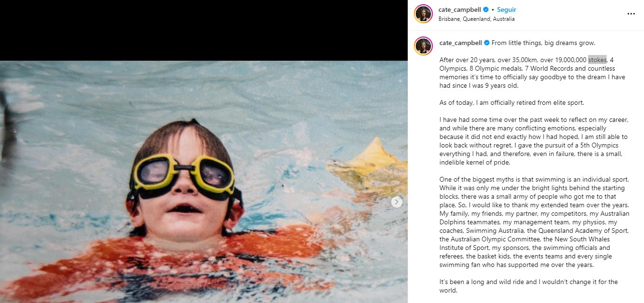
Task: Click the highlighted word "stokes" in caption
Action: pos(597,60)
